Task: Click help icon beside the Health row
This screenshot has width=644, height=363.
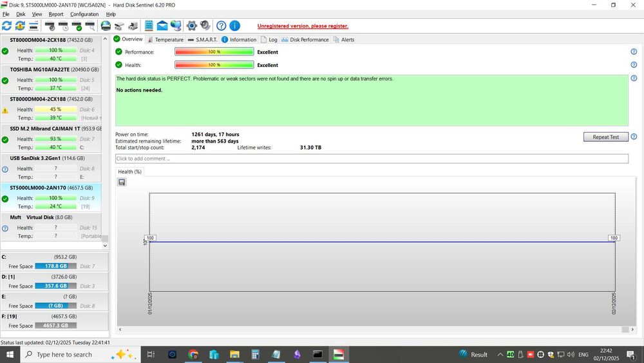Action: pos(634,65)
